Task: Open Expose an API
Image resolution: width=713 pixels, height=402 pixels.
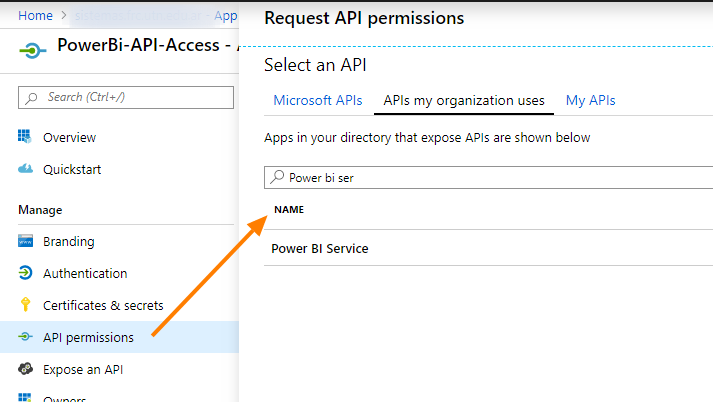Action: coord(83,369)
